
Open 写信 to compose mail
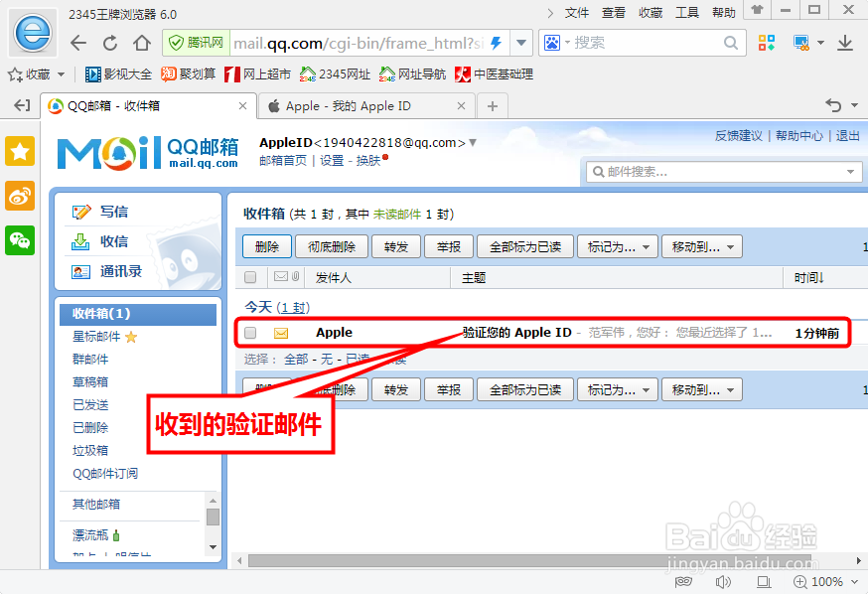114,212
